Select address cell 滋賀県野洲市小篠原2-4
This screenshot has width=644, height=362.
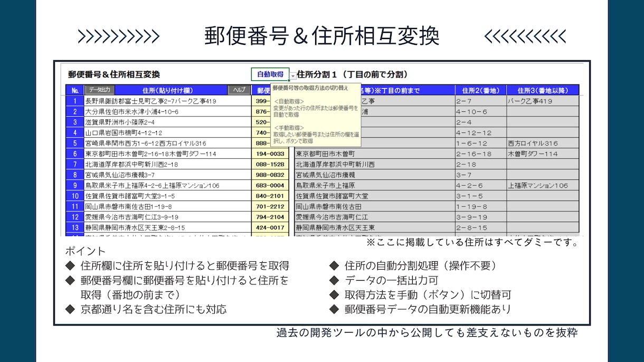(167, 122)
